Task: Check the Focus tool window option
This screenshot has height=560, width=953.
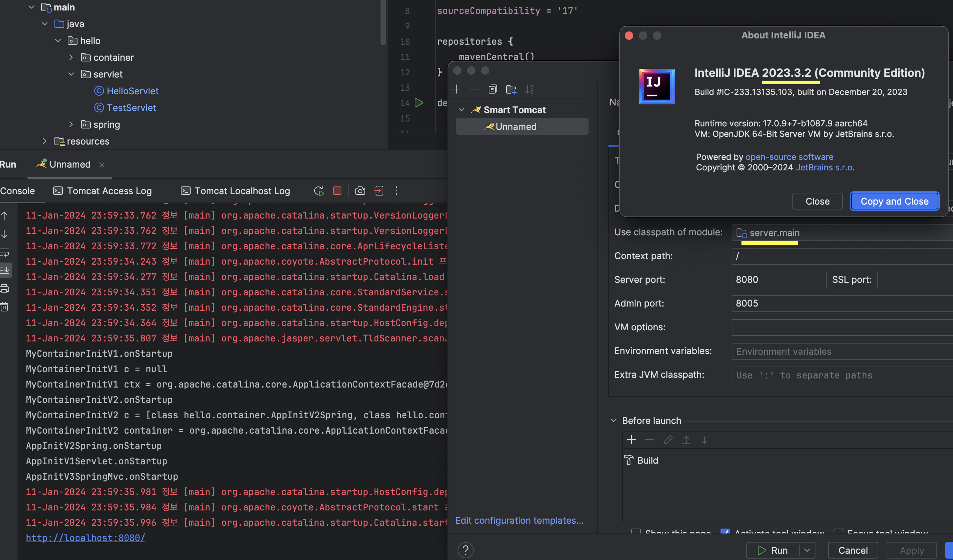Action: [839, 532]
